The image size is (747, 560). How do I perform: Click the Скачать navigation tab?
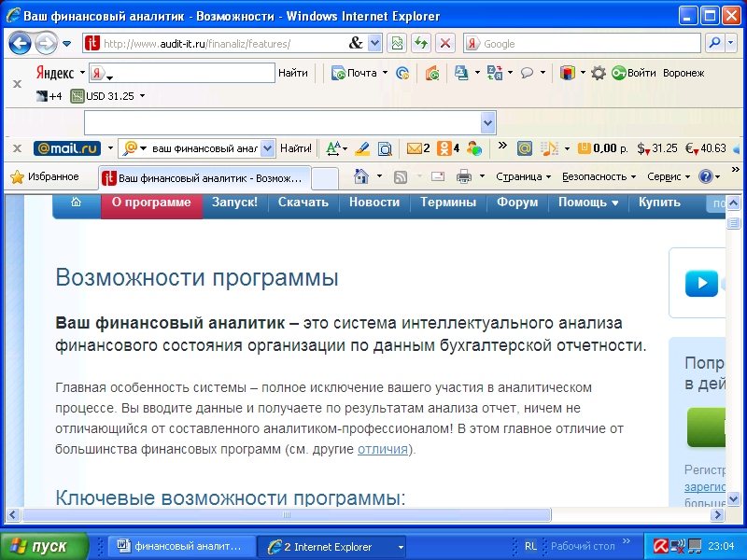click(303, 203)
